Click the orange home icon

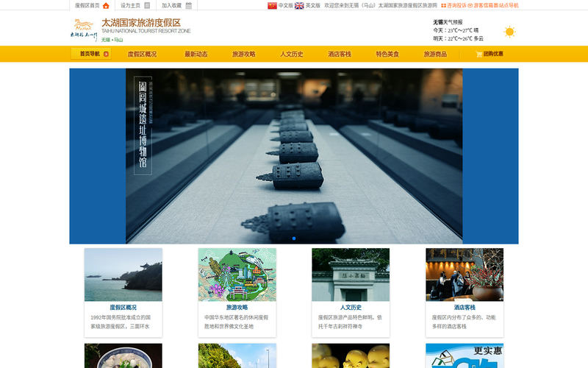tap(106, 6)
